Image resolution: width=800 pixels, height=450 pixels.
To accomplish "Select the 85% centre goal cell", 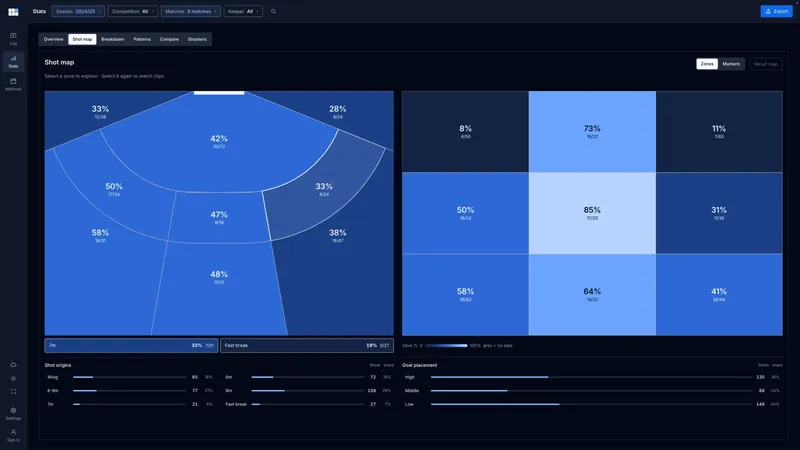I will (x=592, y=213).
